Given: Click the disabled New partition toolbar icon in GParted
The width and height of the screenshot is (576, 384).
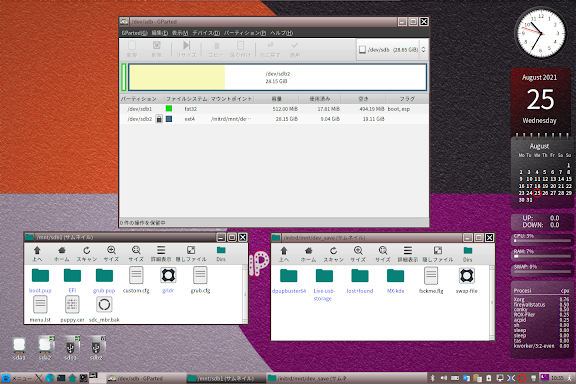Looking at the screenshot, I should click(132, 46).
